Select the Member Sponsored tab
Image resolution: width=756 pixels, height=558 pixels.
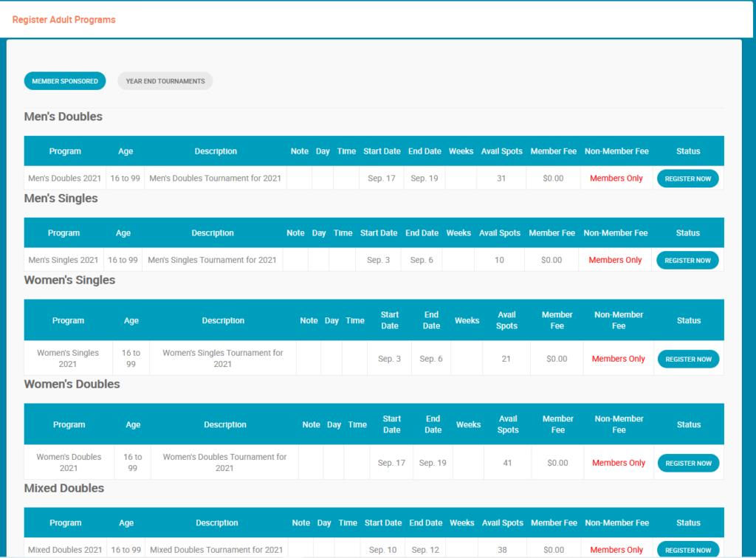[x=65, y=81]
